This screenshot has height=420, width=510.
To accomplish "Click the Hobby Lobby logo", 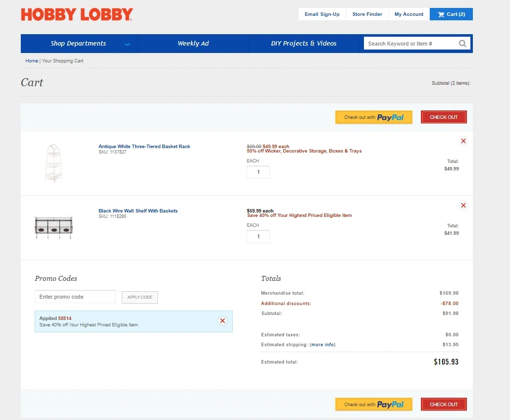I will 77,15.
